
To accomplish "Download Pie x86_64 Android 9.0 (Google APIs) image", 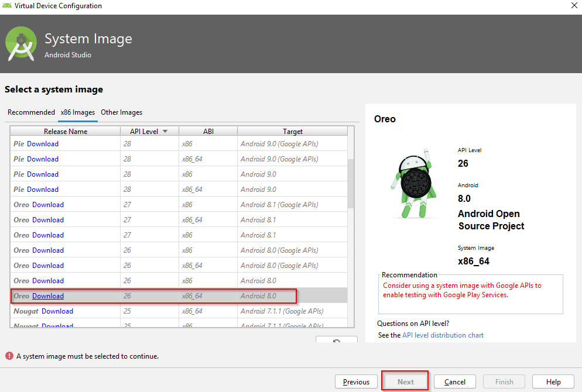I will point(43,159).
